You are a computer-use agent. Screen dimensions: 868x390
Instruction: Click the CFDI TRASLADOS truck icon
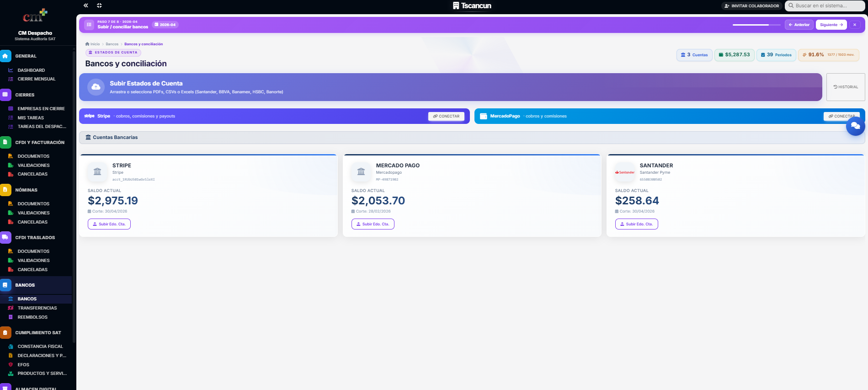pos(5,237)
